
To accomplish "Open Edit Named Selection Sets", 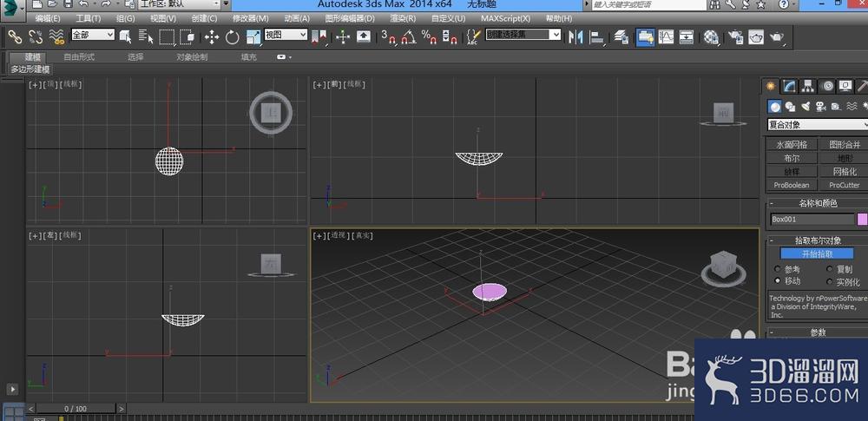I will pos(473,37).
